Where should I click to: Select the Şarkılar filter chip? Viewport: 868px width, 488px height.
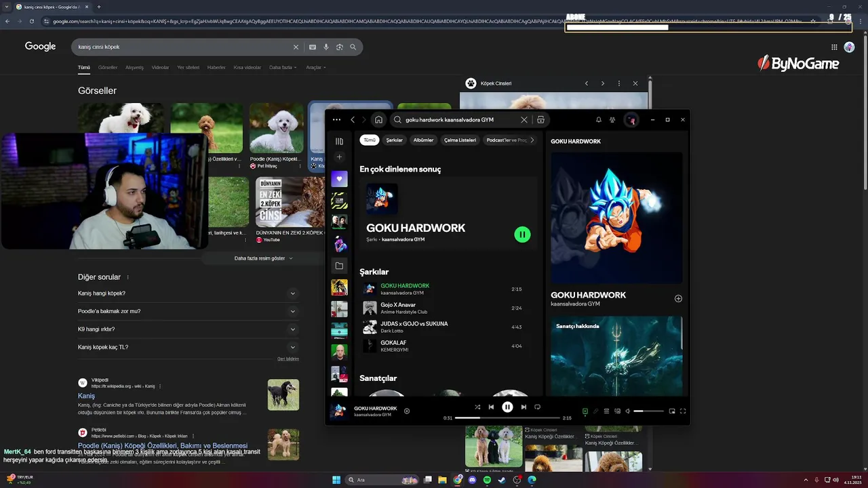point(395,140)
